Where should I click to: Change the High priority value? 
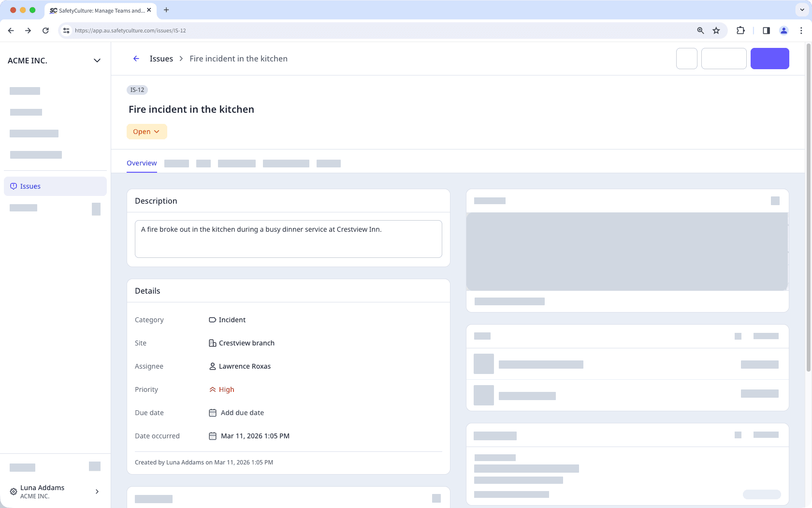[226, 389]
